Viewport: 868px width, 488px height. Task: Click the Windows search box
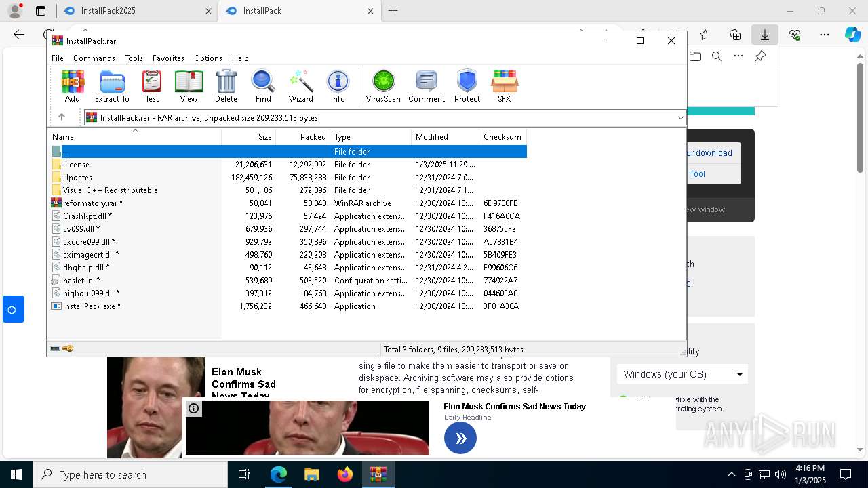(130, 474)
